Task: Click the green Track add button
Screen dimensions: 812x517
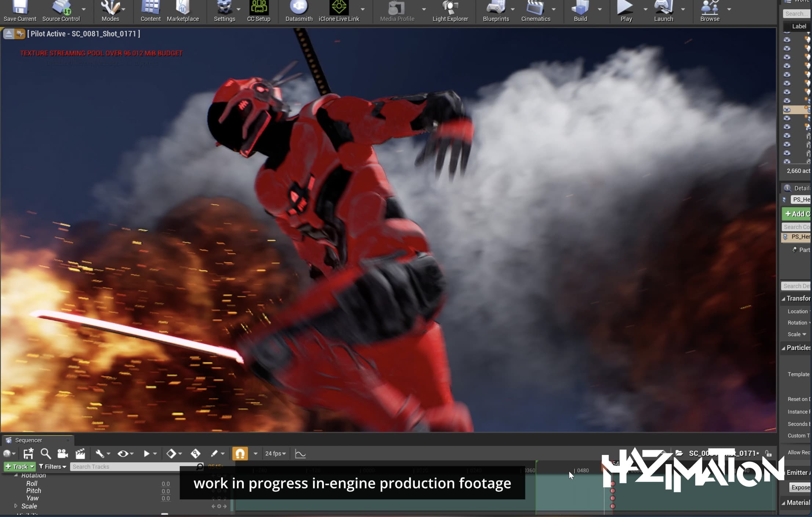Action: [x=19, y=466]
